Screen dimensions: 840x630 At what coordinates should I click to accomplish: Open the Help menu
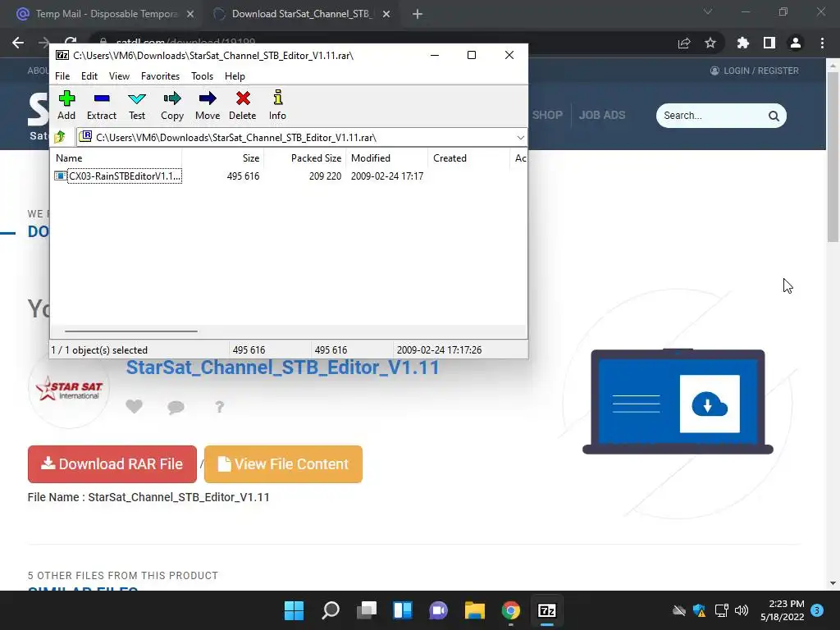click(x=235, y=76)
